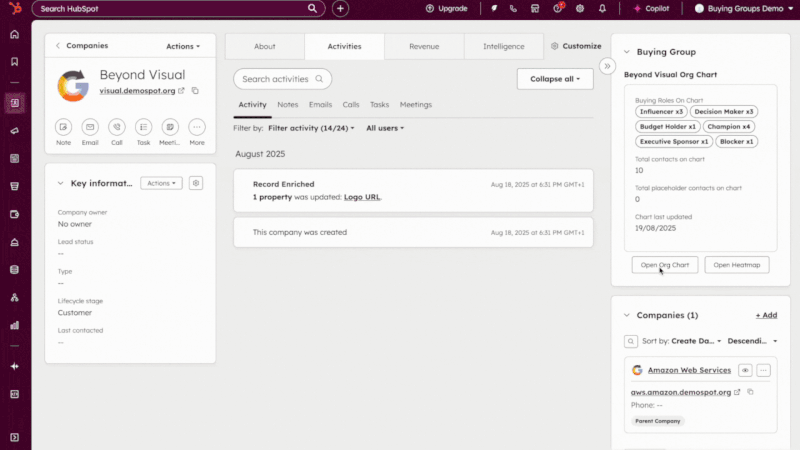The height and width of the screenshot is (450, 800).
Task: Click the Open Heatmap button
Action: (x=737, y=265)
